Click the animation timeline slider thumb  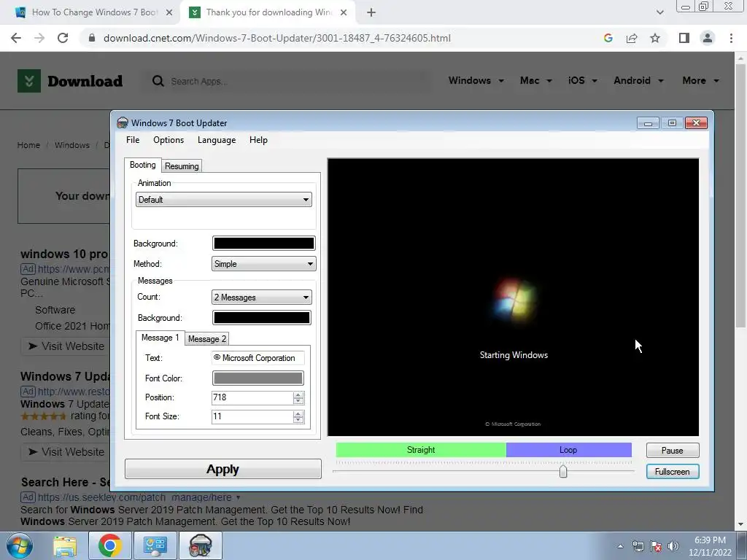click(563, 472)
